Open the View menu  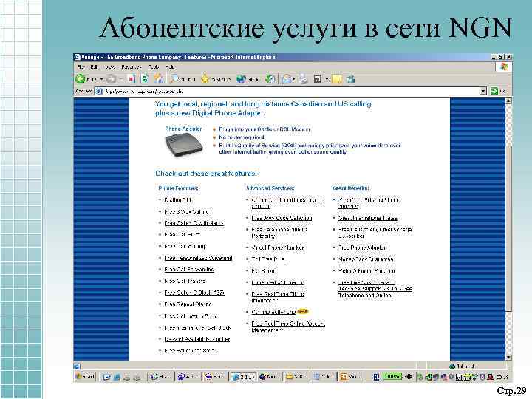click(x=109, y=66)
